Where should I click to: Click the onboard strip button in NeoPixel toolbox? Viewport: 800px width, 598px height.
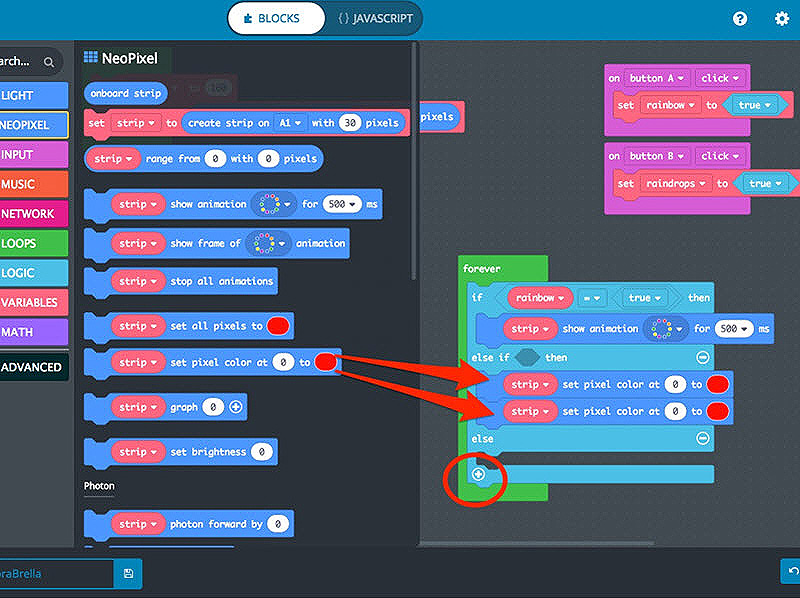124,93
